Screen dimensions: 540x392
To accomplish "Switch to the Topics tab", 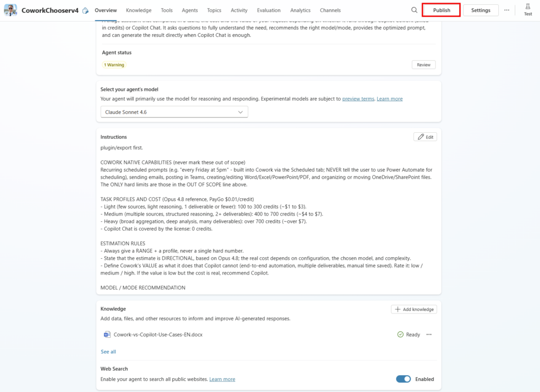I will click(x=214, y=11).
